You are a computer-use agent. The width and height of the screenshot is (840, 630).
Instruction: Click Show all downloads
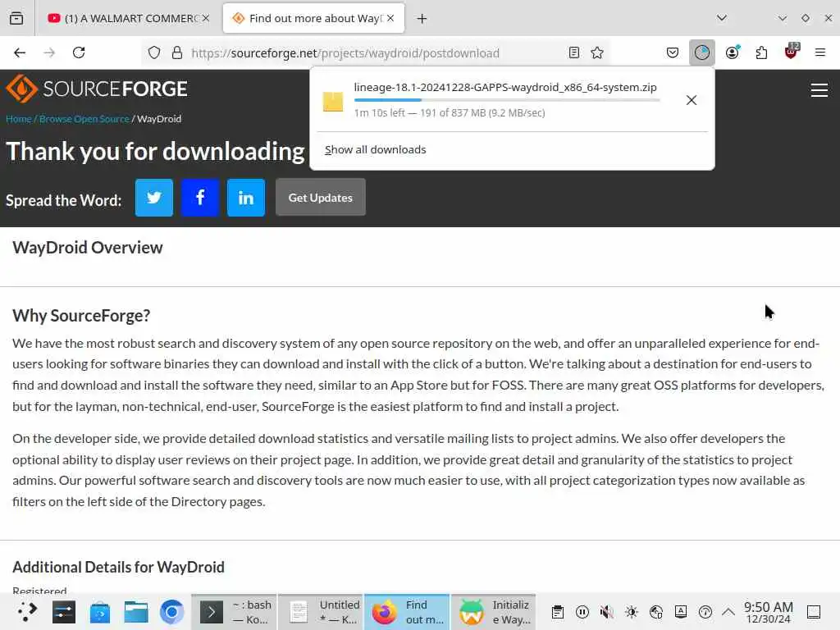[x=375, y=150]
